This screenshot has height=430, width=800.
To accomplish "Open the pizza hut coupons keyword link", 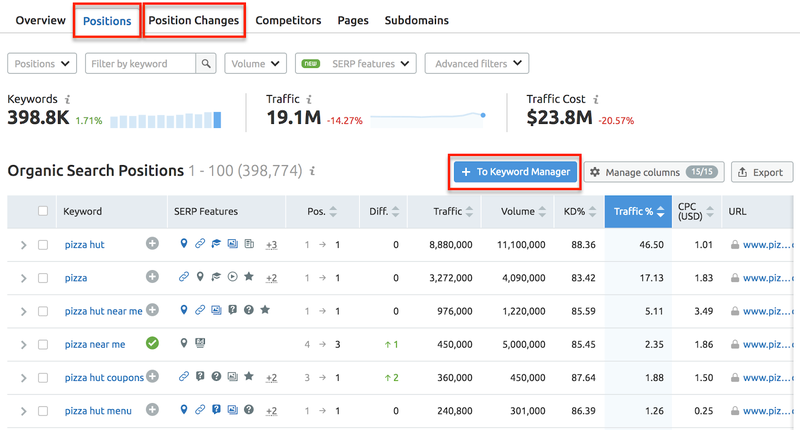I will (104, 377).
